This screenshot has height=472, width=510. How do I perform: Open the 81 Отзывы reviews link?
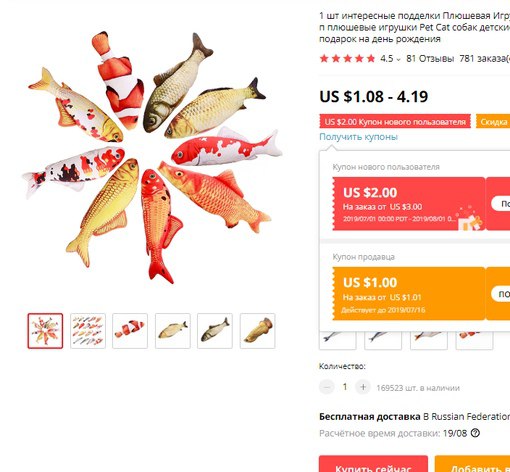click(430, 59)
